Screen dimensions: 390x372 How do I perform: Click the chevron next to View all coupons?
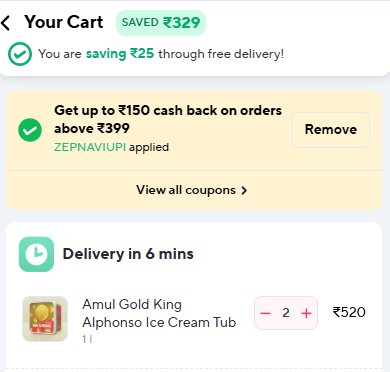[244, 190]
